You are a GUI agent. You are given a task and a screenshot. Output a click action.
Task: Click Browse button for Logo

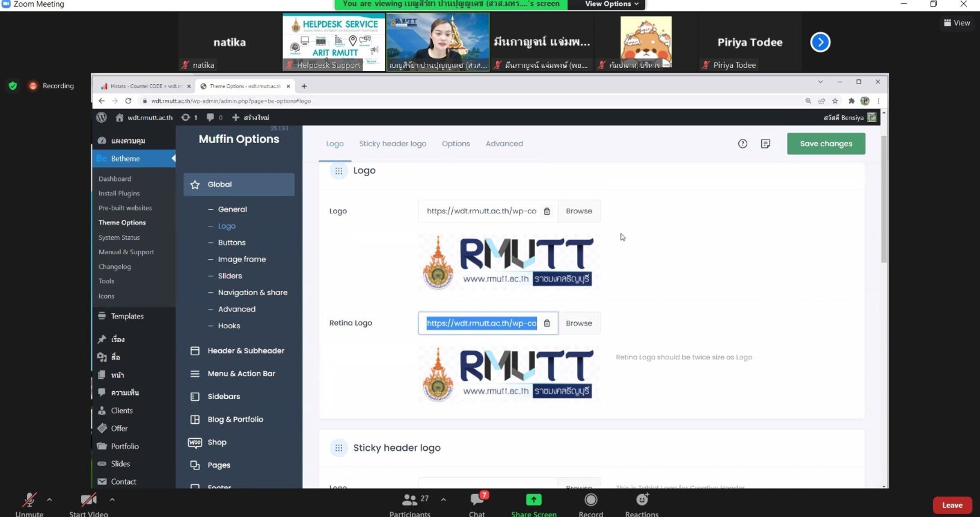pos(579,211)
